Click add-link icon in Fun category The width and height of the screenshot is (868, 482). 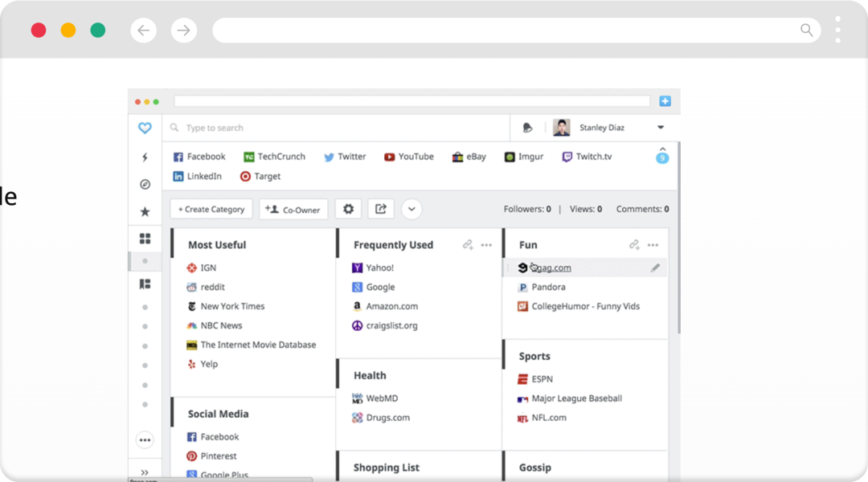(x=634, y=244)
